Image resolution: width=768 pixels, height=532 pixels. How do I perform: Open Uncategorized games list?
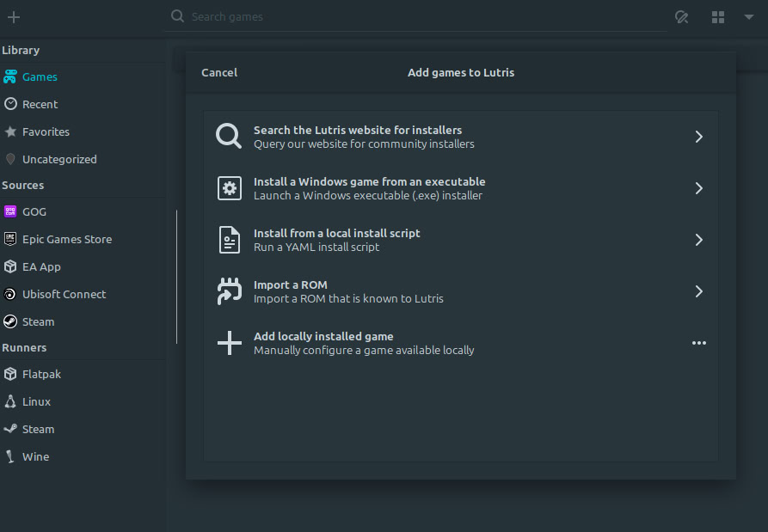83,159
